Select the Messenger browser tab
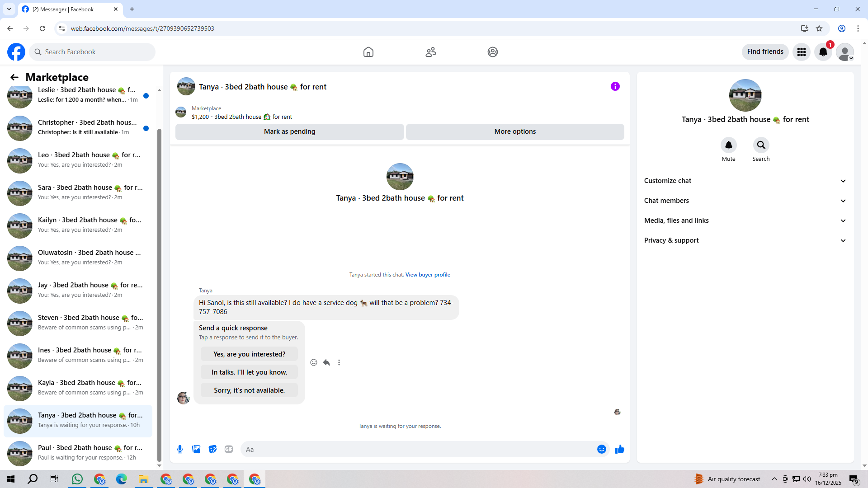Screen dimensions: 868x488 tap(70, 9)
